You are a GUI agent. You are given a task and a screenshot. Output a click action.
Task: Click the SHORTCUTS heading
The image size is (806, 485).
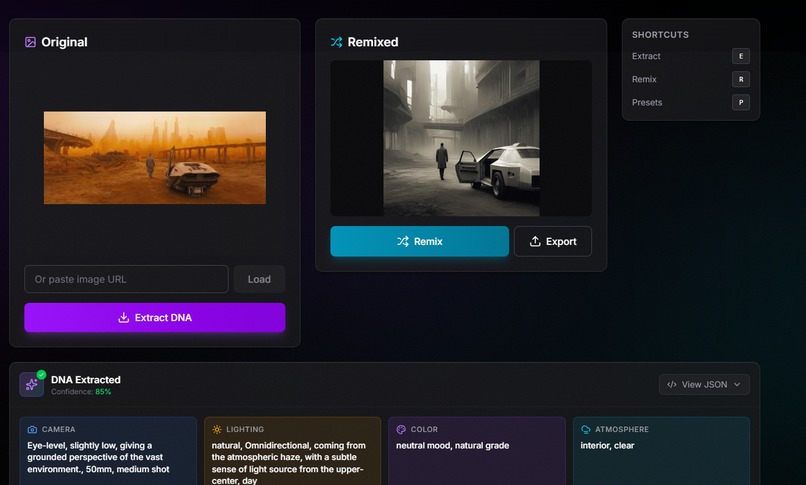[x=660, y=35]
